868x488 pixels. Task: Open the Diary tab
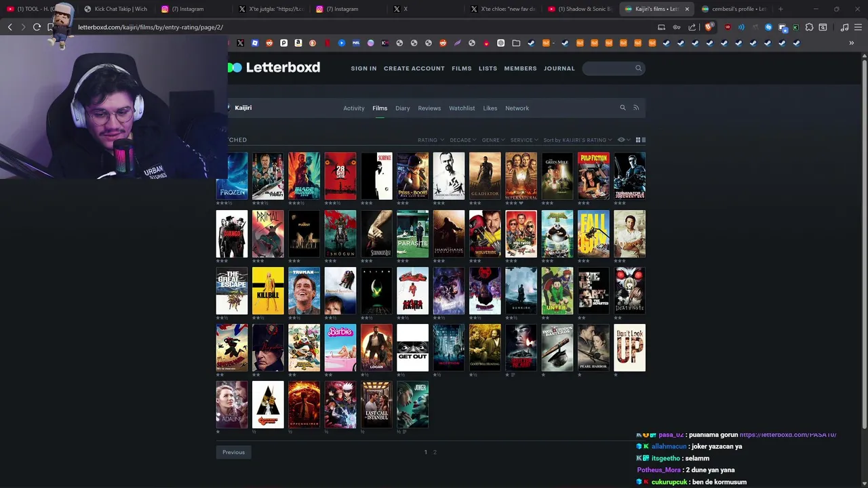tap(403, 108)
